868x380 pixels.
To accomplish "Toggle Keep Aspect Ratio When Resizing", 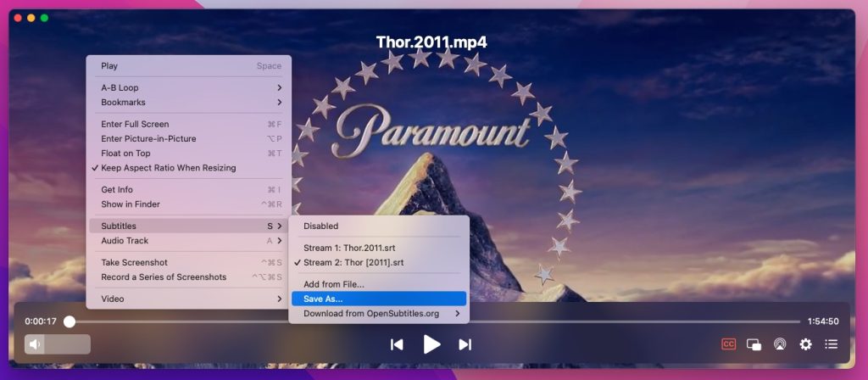I will [189, 168].
